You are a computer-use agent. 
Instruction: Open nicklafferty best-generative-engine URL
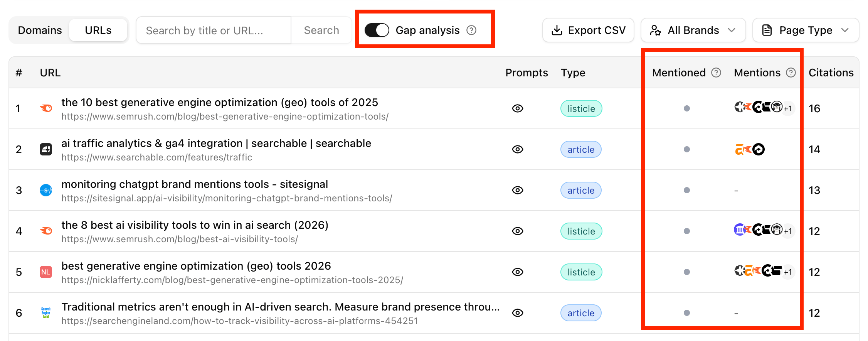pos(232,280)
